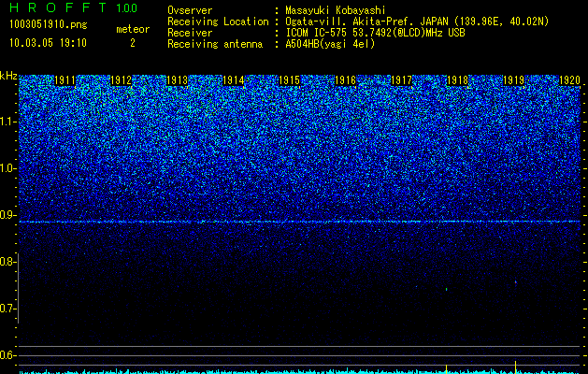Click the 1918 time marker
Image resolution: width=588 pixels, height=374 pixels.
tap(457, 80)
